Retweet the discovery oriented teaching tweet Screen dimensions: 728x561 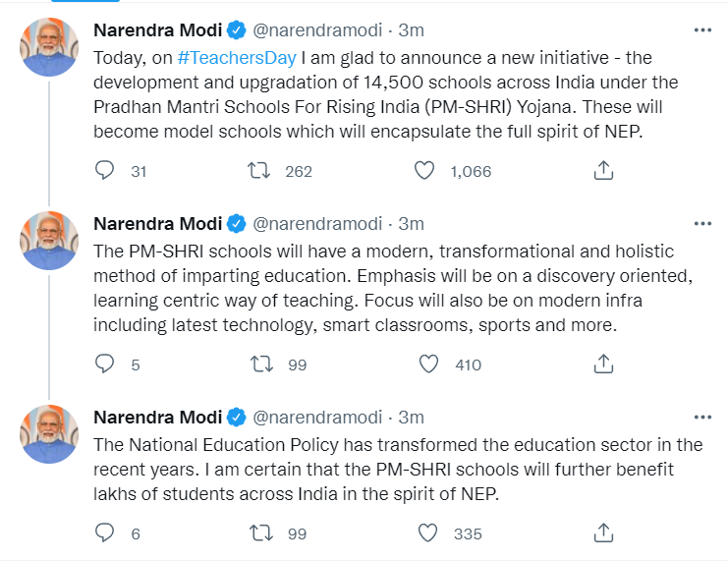coord(261,365)
